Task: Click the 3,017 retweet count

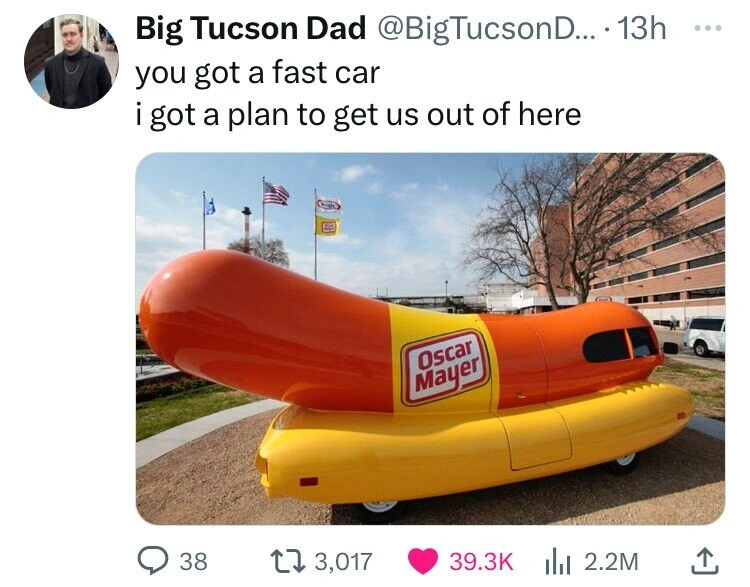Action: 343,561
